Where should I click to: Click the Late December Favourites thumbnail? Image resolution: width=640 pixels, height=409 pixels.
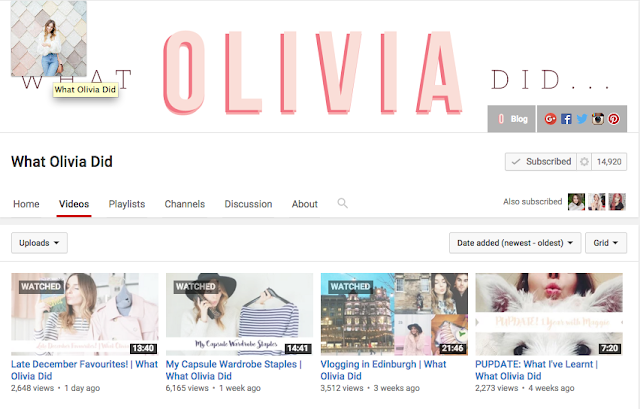tap(84, 314)
